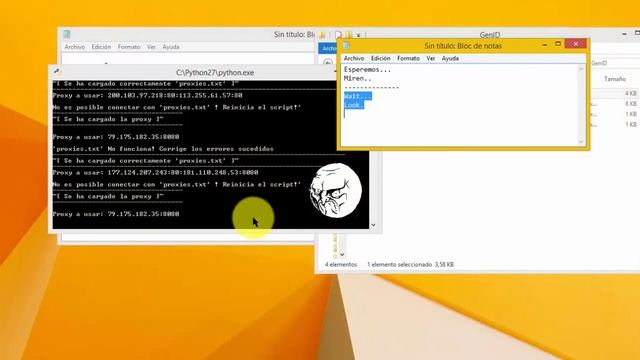The image size is (640, 360).
Task: Click the '4 elementos' status bar text
Action: pyautogui.click(x=341, y=265)
